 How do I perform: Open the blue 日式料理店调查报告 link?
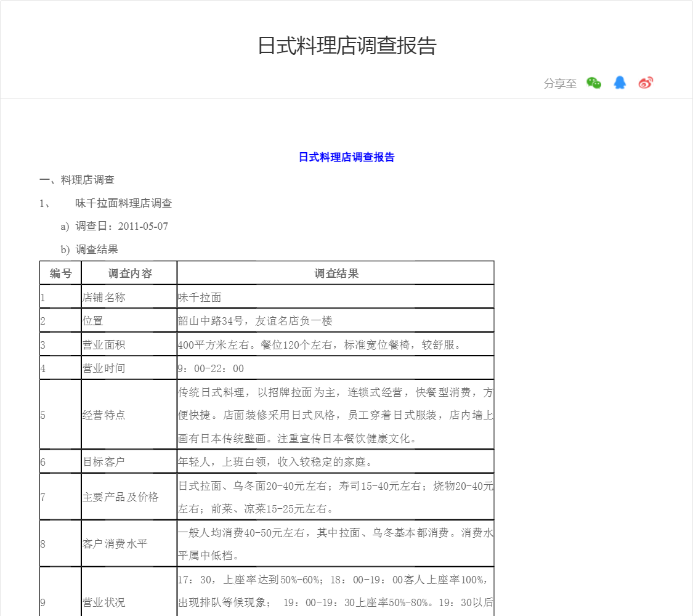[346, 157]
